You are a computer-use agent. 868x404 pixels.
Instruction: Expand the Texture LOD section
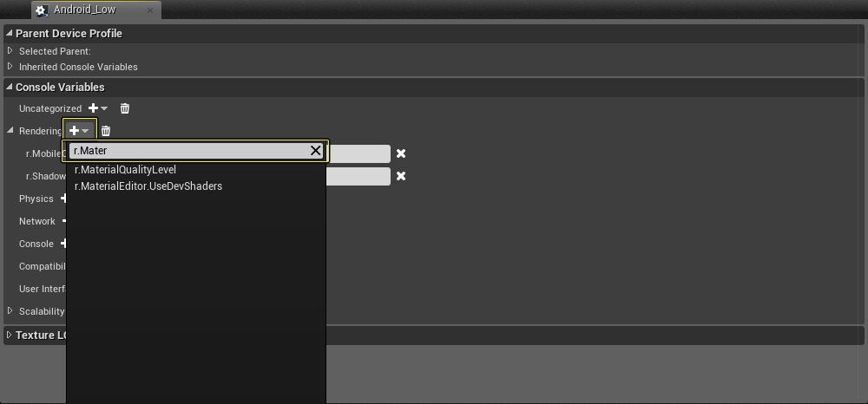pos(9,335)
